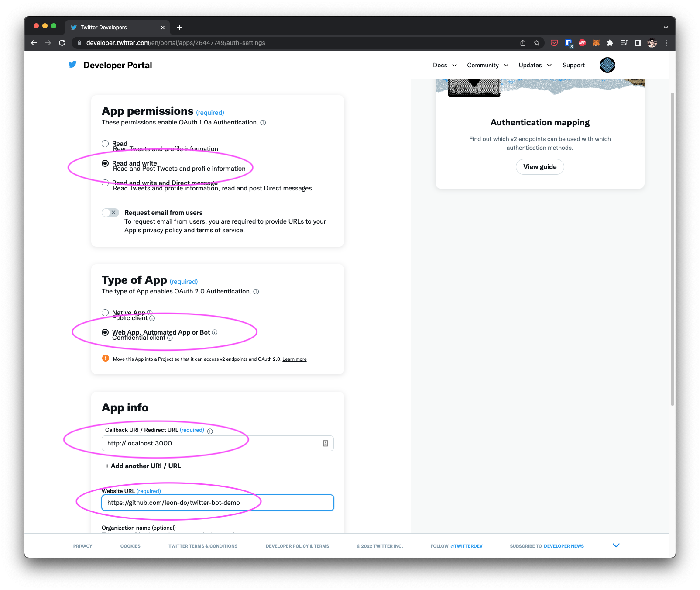Select the Native App option
Screen dimensions: 700x590
click(105, 312)
